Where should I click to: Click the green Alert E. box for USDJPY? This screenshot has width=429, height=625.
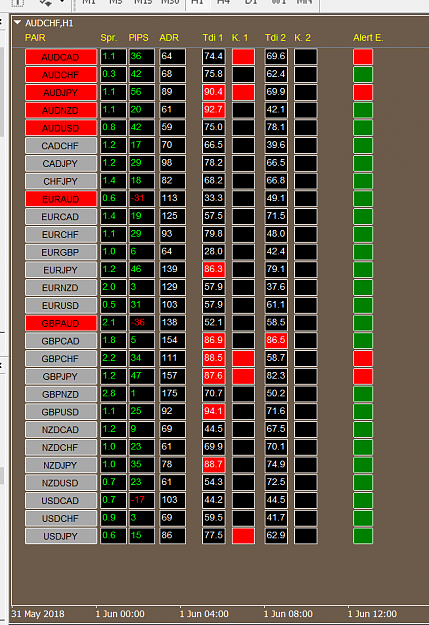pyautogui.click(x=363, y=536)
